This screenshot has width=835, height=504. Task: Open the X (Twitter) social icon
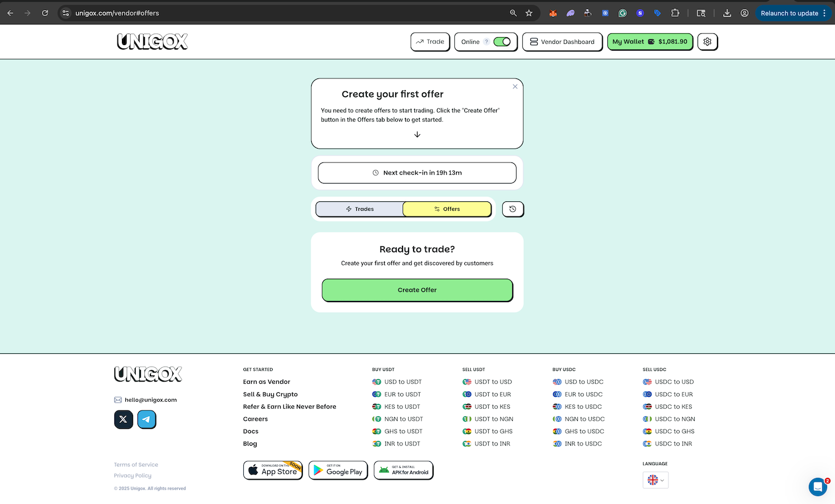[123, 419]
